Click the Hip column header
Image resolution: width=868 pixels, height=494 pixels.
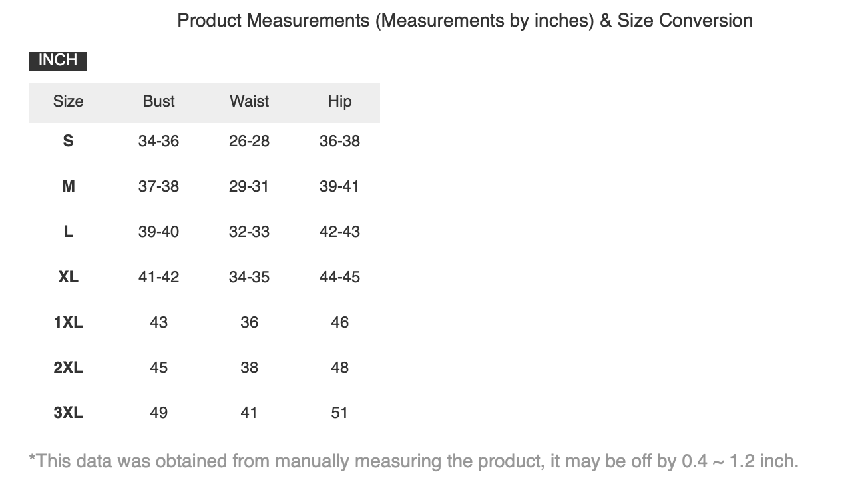click(x=339, y=101)
